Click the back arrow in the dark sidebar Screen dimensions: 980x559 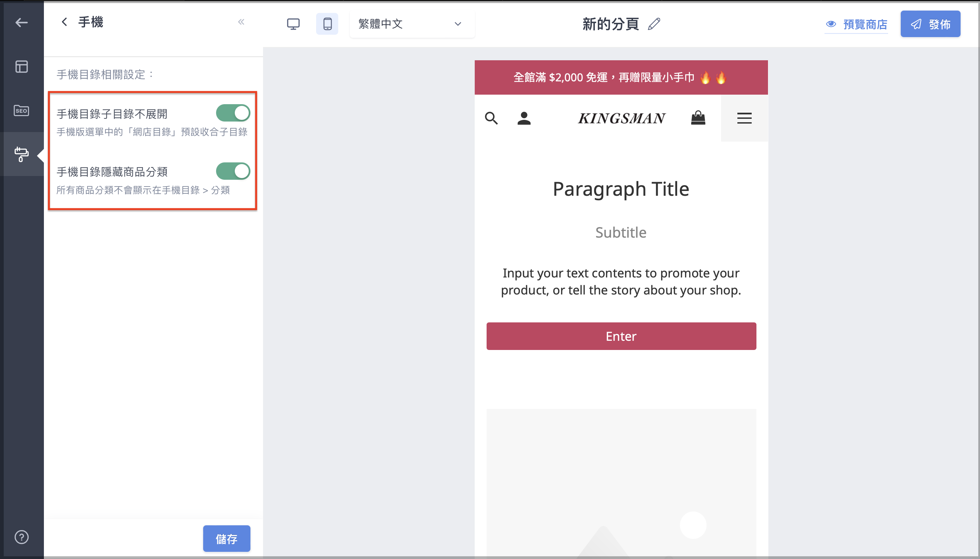(21, 23)
